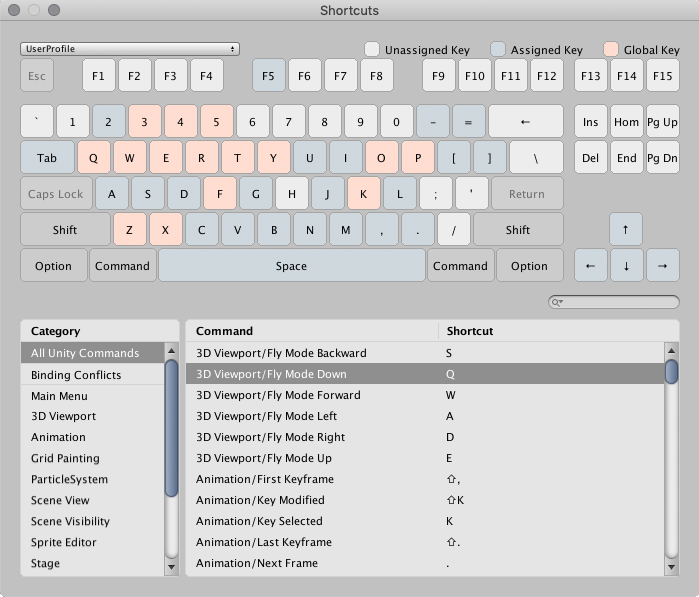Select 3D Viewport/Fly Mode Down row
Image resolution: width=699 pixels, height=597 pixels.
(425, 374)
